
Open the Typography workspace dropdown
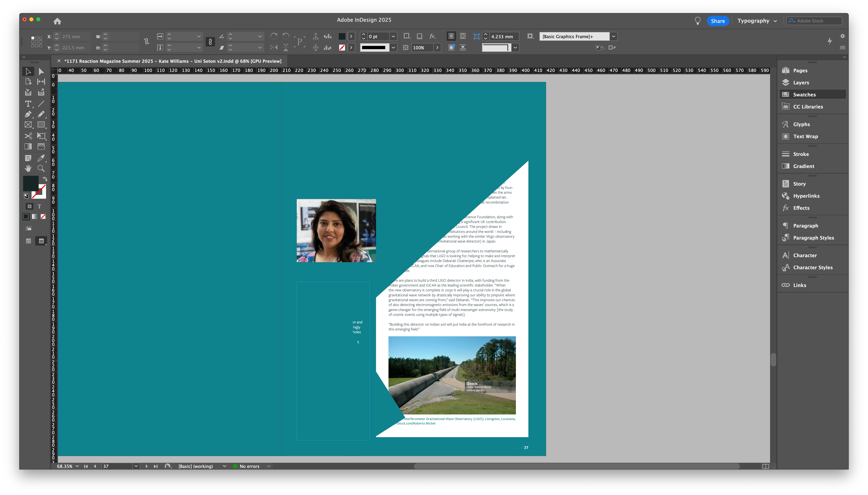[x=757, y=21]
